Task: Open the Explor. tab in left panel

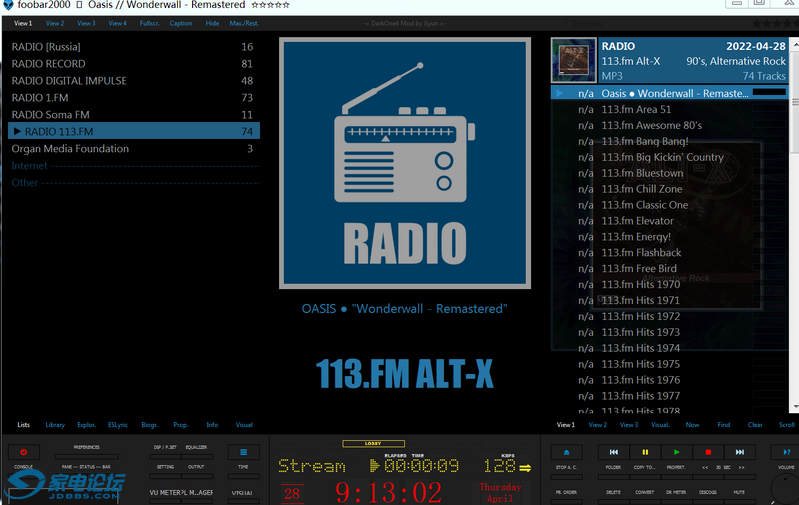Action: click(87, 424)
